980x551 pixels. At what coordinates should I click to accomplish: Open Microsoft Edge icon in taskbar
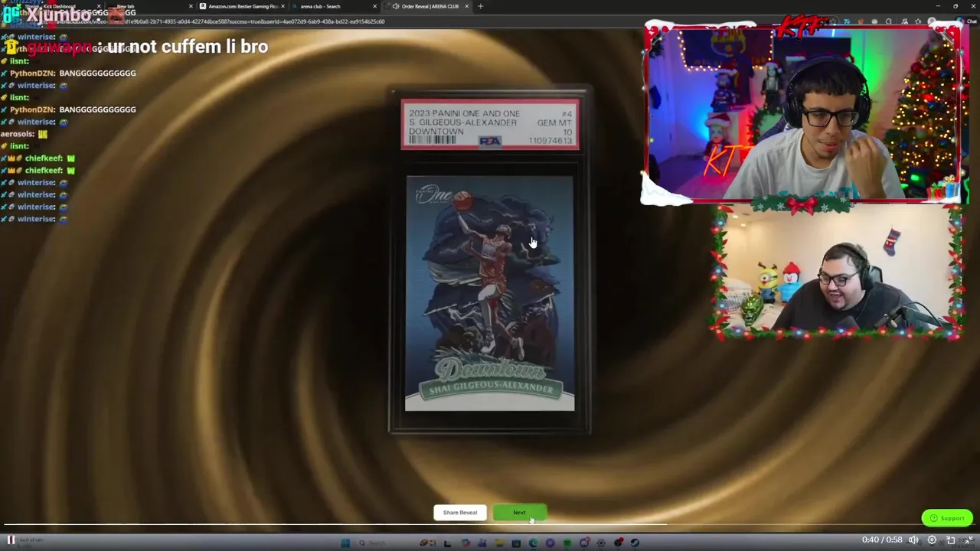tap(534, 543)
